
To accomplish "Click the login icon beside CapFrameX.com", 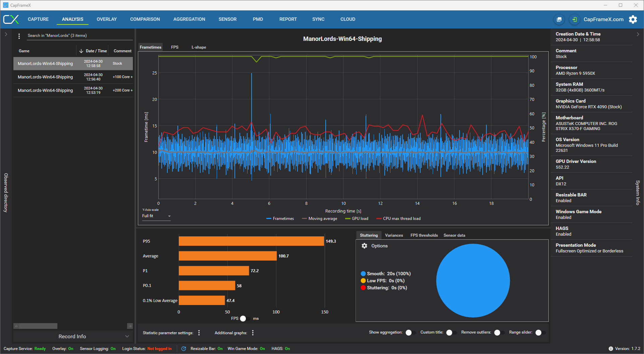I will click(575, 19).
